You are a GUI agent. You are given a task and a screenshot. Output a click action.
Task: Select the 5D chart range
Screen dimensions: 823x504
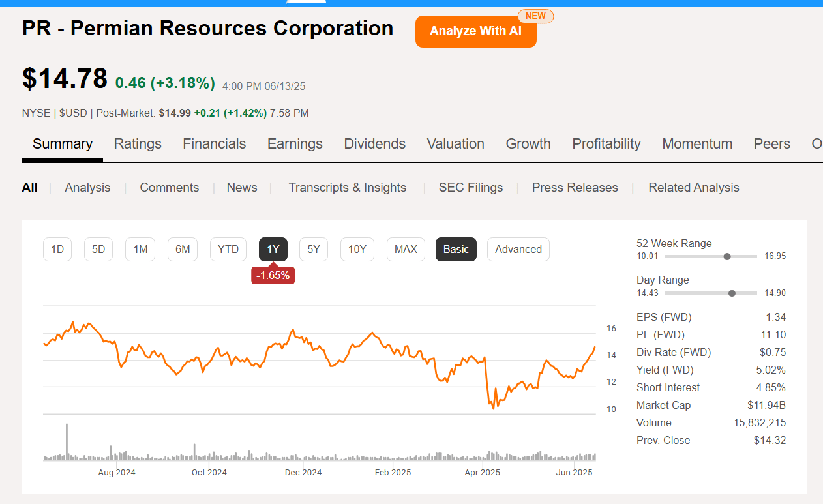coord(98,249)
